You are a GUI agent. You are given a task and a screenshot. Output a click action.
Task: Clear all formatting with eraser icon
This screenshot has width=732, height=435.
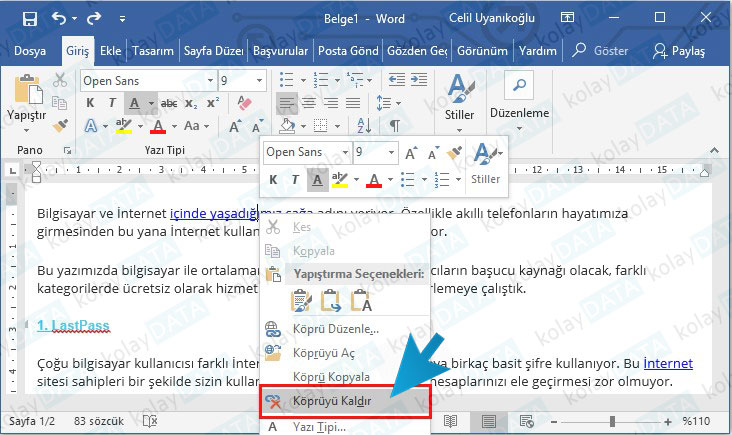pos(244,103)
